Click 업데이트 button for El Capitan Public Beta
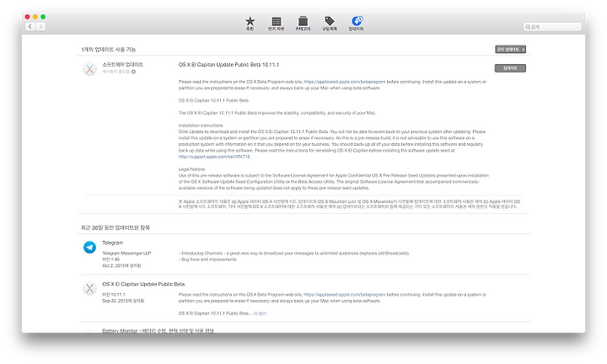Screen dimensions: 607x364 click(510, 68)
